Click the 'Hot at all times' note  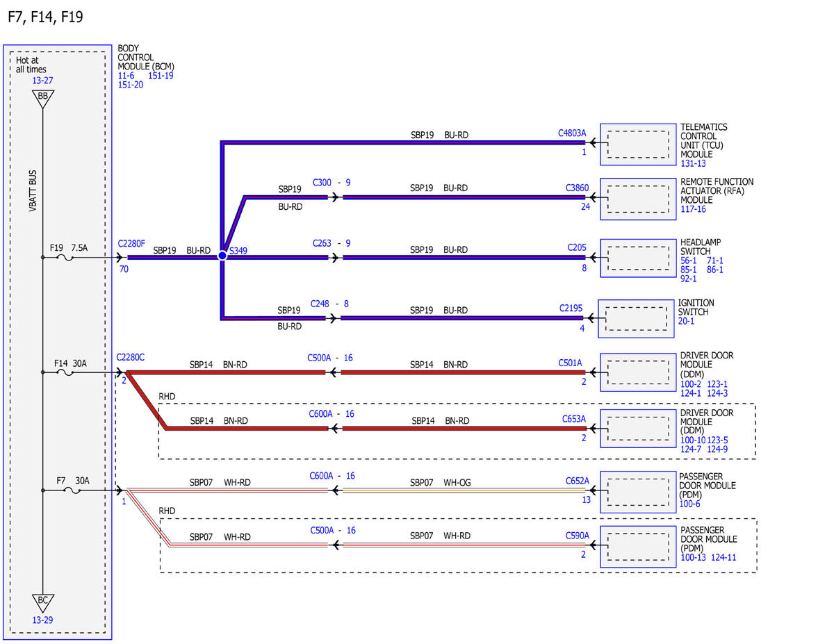tap(32, 65)
